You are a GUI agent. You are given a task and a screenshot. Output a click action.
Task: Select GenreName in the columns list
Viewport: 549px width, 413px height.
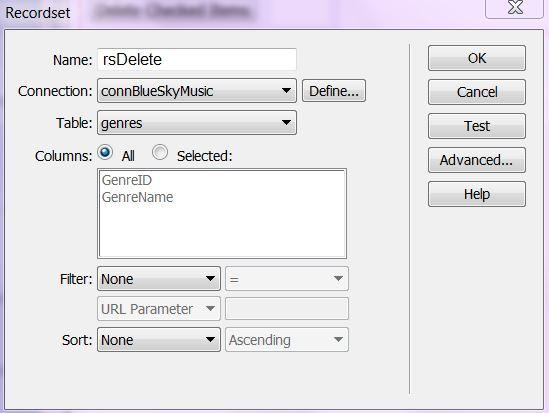(138, 197)
